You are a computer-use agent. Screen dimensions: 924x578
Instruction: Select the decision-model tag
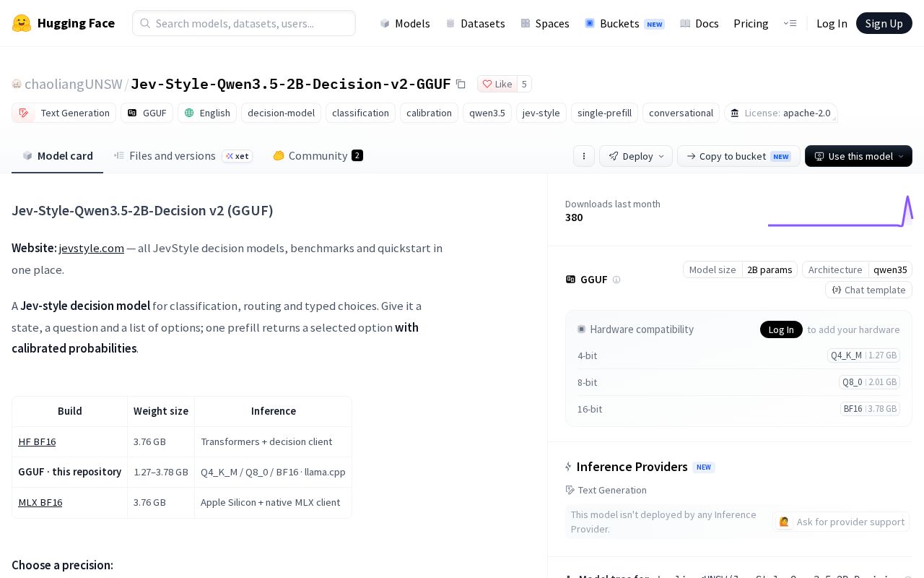(281, 113)
